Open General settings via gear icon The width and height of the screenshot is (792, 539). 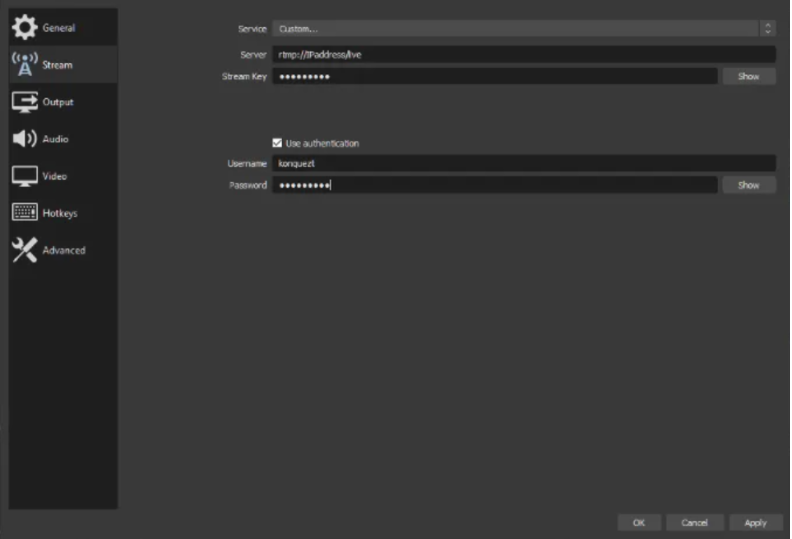coord(24,27)
